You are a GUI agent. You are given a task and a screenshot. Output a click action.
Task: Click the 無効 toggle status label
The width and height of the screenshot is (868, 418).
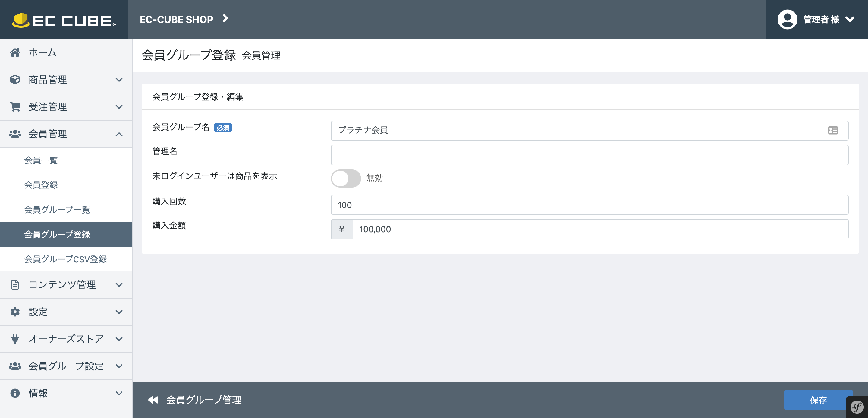pyautogui.click(x=374, y=178)
